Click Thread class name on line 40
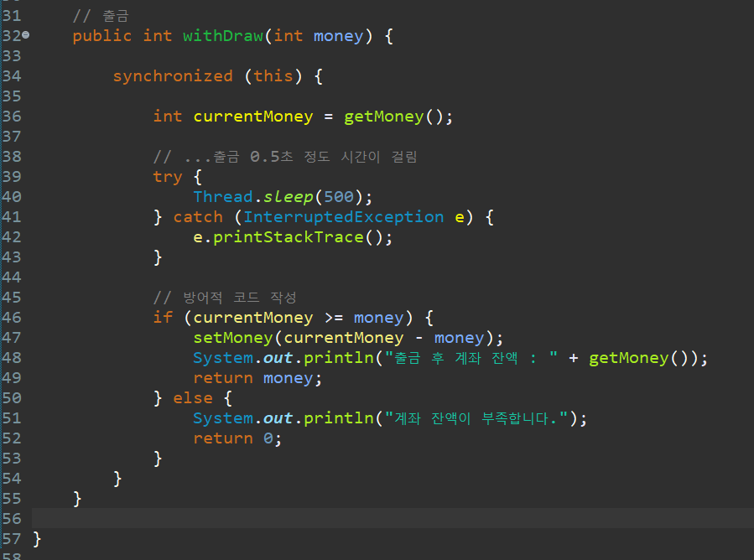 tap(223, 197)
